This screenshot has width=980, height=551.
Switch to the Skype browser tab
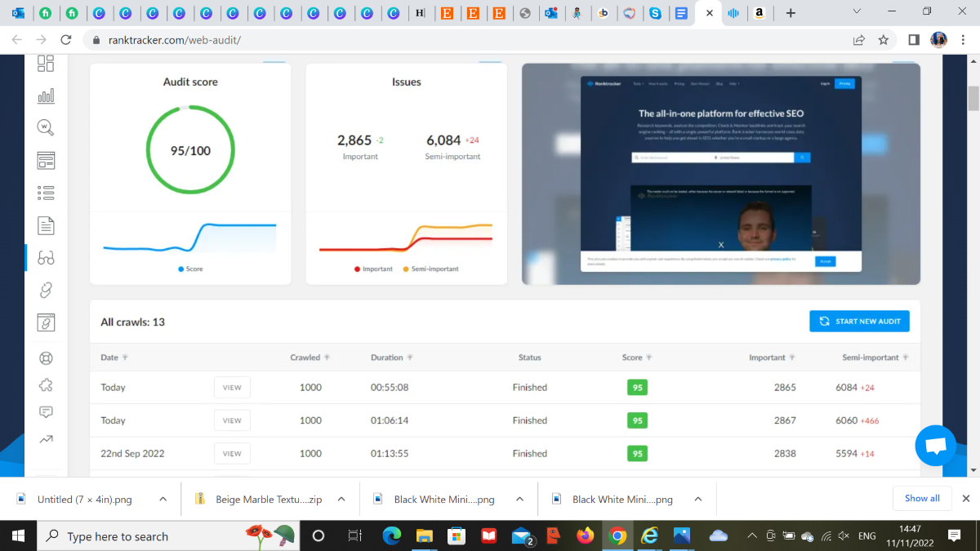653,13
